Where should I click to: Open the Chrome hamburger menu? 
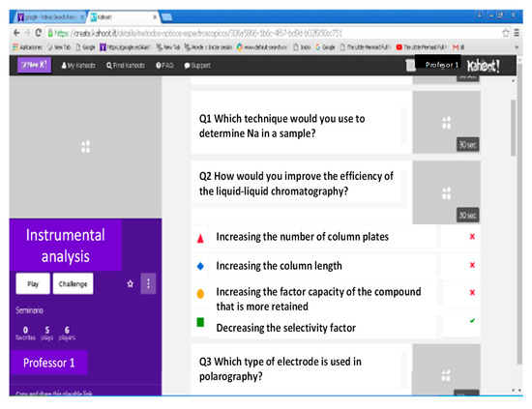tap(517, 33)
